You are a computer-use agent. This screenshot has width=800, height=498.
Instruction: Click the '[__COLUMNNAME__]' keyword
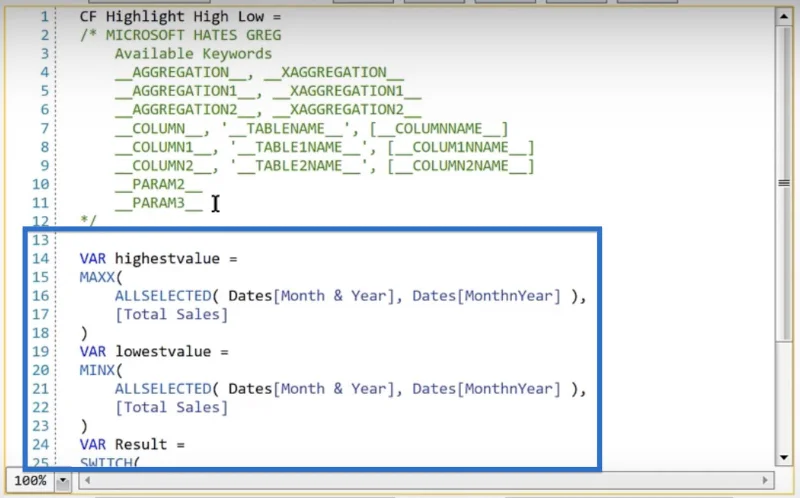coord(439,128)
